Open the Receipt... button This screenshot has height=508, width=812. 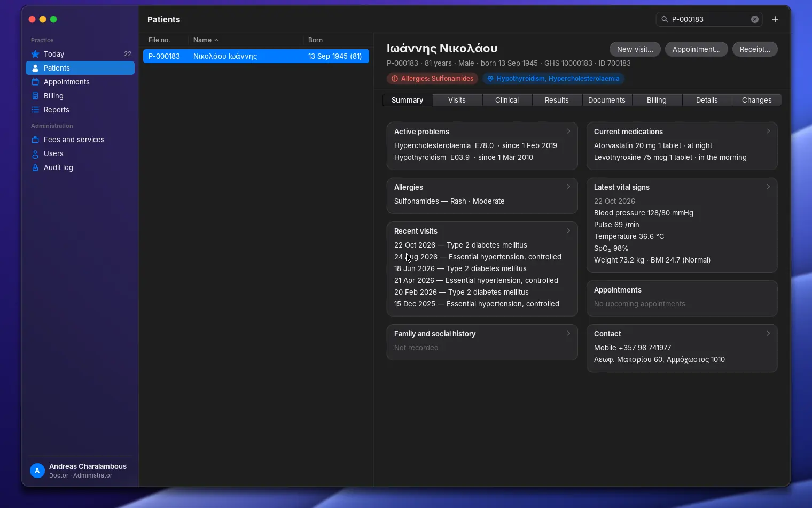click(x=755, y=49)
